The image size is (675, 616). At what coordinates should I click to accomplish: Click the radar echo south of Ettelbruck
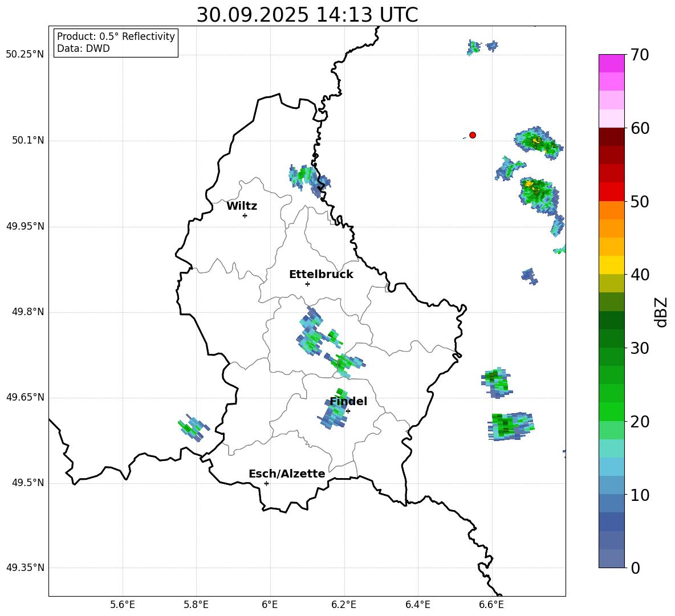click(x=310, y=332)
